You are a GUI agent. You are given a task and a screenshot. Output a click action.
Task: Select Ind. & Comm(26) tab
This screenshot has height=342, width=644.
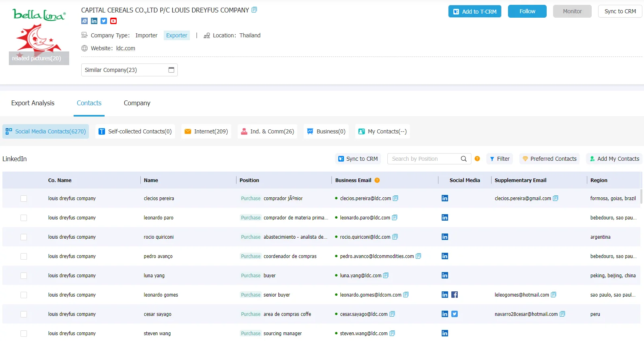click(x=267, y=131)
